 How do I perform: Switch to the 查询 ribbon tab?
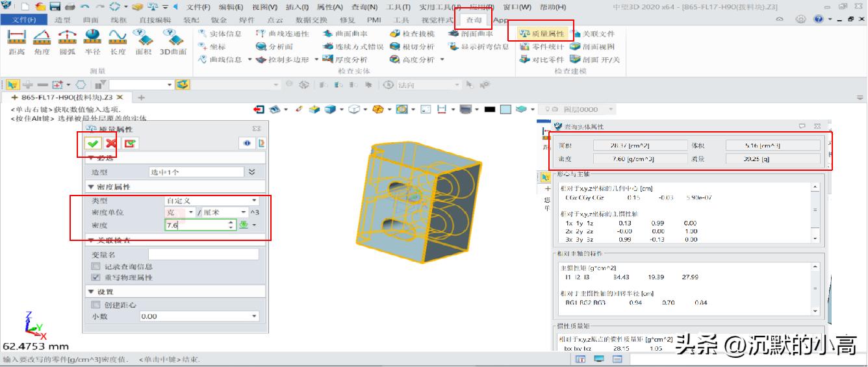pos(474,19)
